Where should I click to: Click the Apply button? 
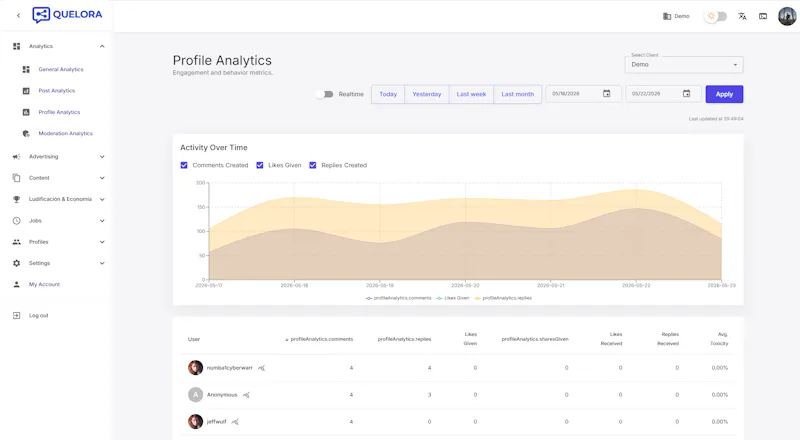[x=724, y=94]
